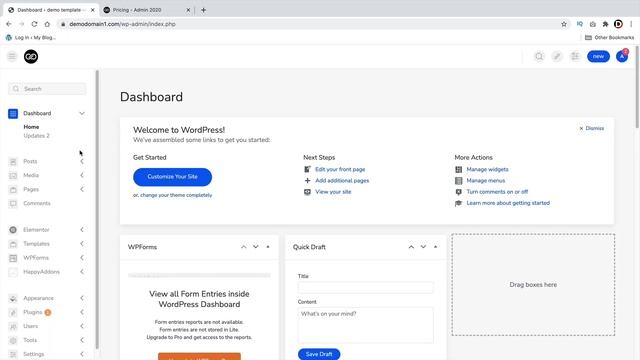Open the Comments menu item

pos(37,203)
